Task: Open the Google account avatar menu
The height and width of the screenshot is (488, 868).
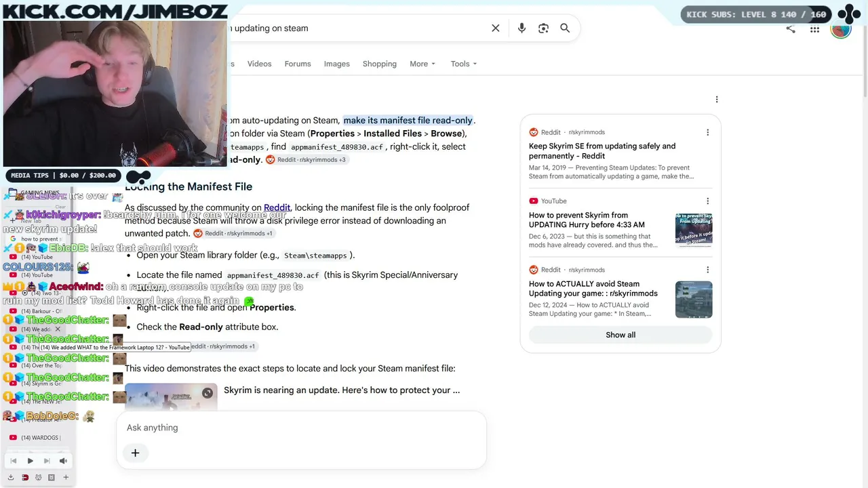Action: click(x=841, y=29)
